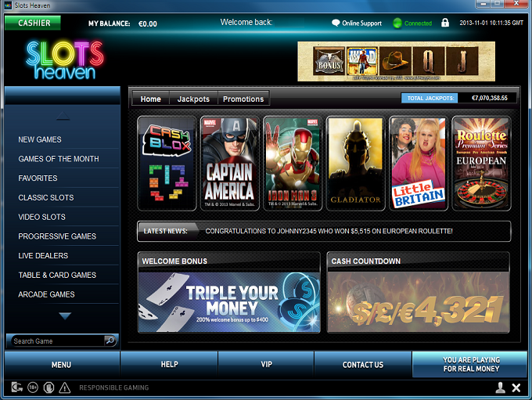Open the Cash Blox game tile
Image resolution: width=532 pixels, height=400 pixels.
167,164
